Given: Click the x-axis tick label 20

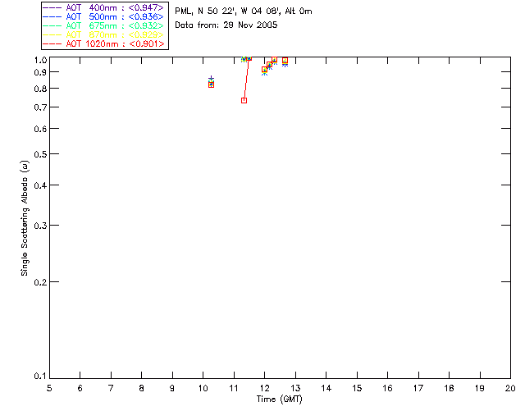Looking at the screenshot, I should [x=510, y=388].
